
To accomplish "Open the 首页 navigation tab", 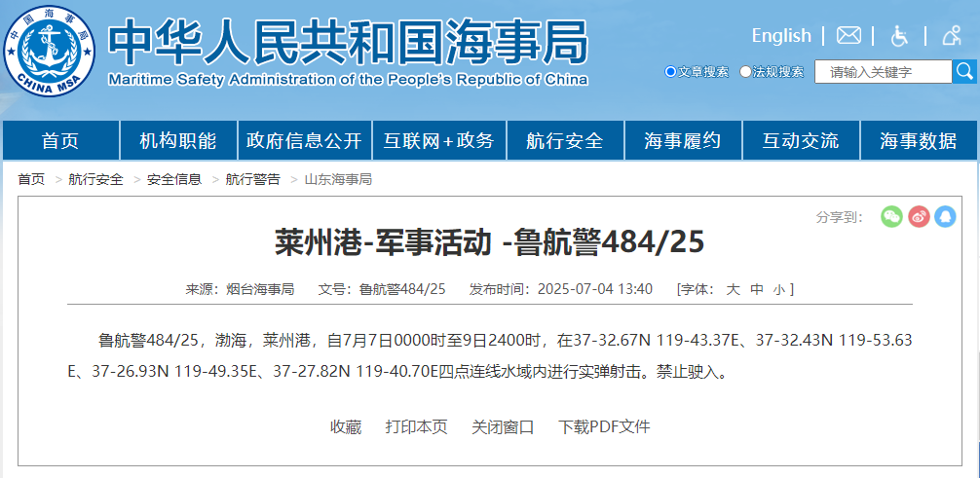I will click(x=60, y=140).
